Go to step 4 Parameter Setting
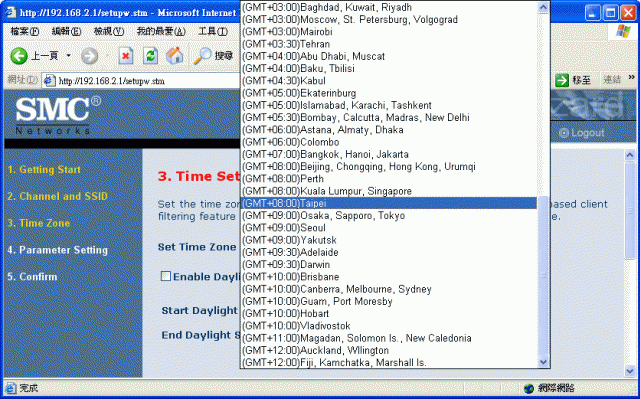The width and height of the screenshot is (640, 399). [x=58, y=250]
